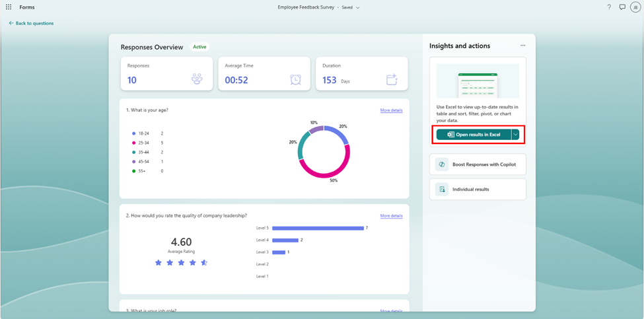
Task: Click the Average Time alarm clock icon
Action: pyautogui.click(x=295, y=80)
